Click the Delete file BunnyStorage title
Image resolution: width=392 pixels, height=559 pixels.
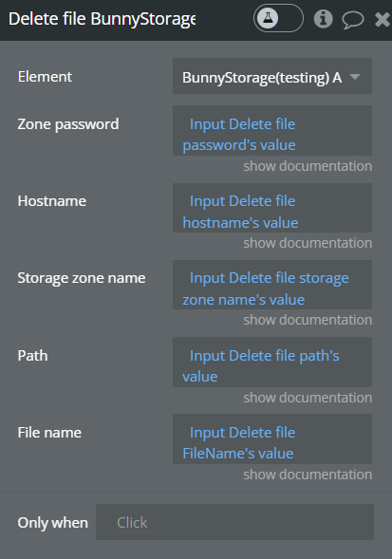pyautogui.click(x=102, y=19)
